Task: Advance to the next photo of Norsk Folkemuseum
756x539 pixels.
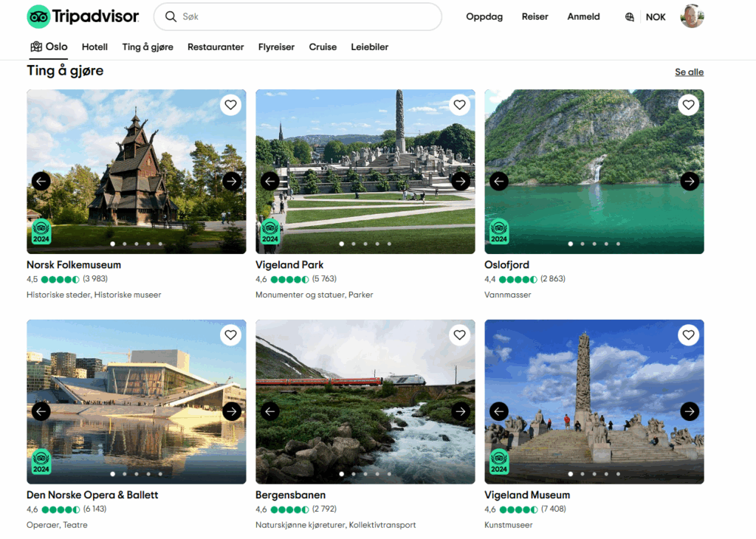Action: pyautogui.click(x=231, y=181)
